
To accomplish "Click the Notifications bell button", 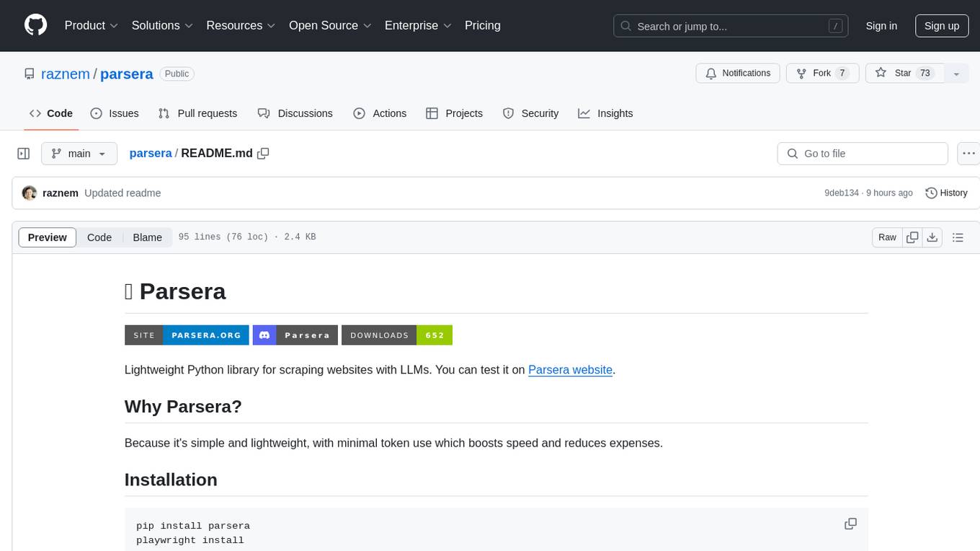I will pos(738,74).
